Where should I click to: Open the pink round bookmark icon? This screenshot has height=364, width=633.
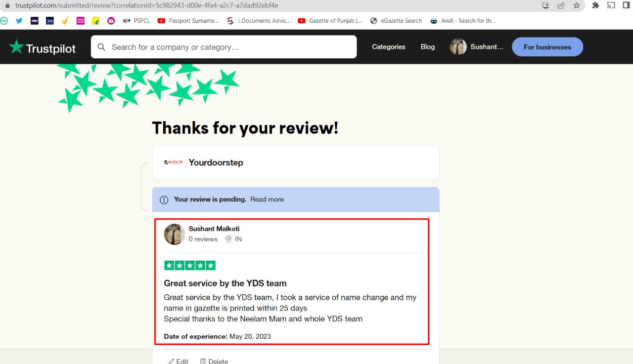111,21
